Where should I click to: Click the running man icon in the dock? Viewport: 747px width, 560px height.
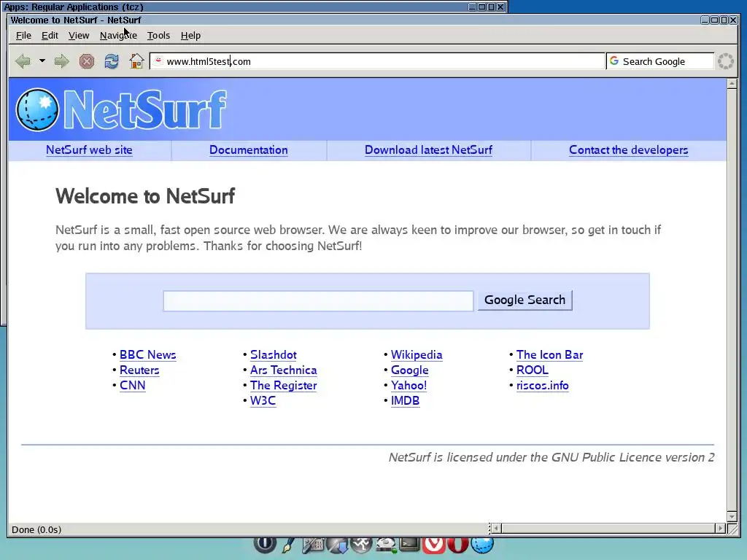362,545
